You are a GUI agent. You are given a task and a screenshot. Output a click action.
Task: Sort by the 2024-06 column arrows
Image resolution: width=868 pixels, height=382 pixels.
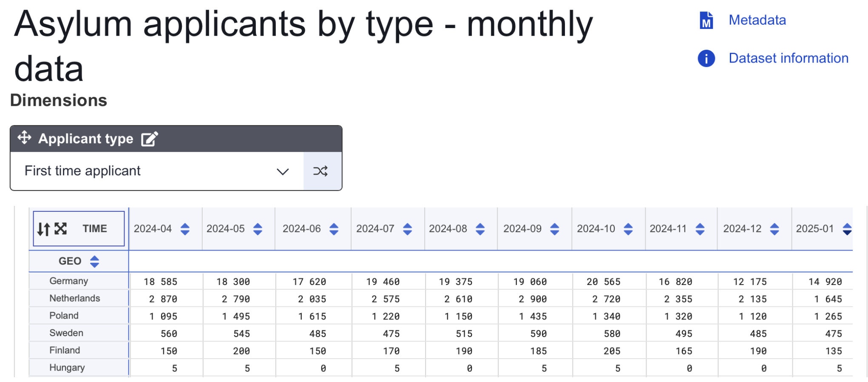point(334,229)
